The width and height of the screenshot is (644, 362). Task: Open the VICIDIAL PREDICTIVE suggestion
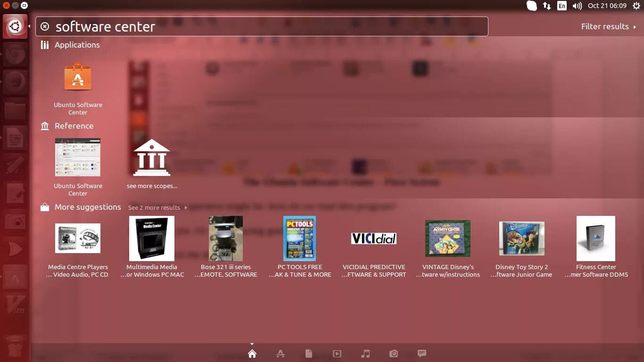[374, 239]
